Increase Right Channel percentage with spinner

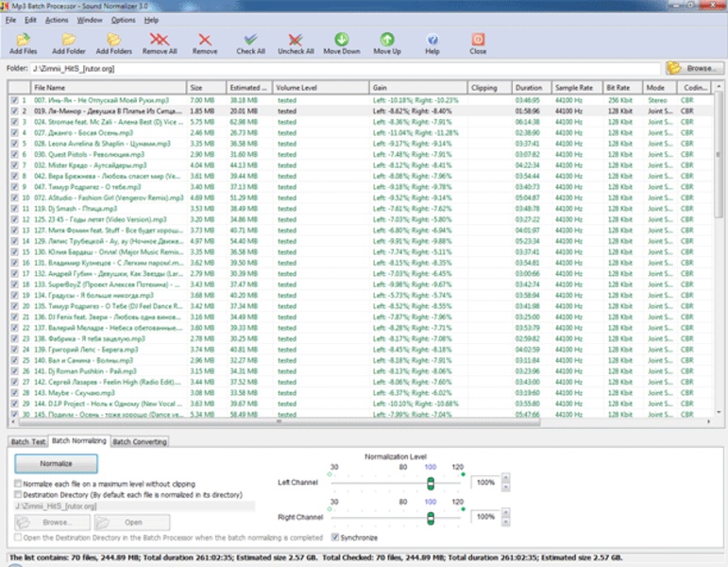pyautogui.click(x=505, y=513)
